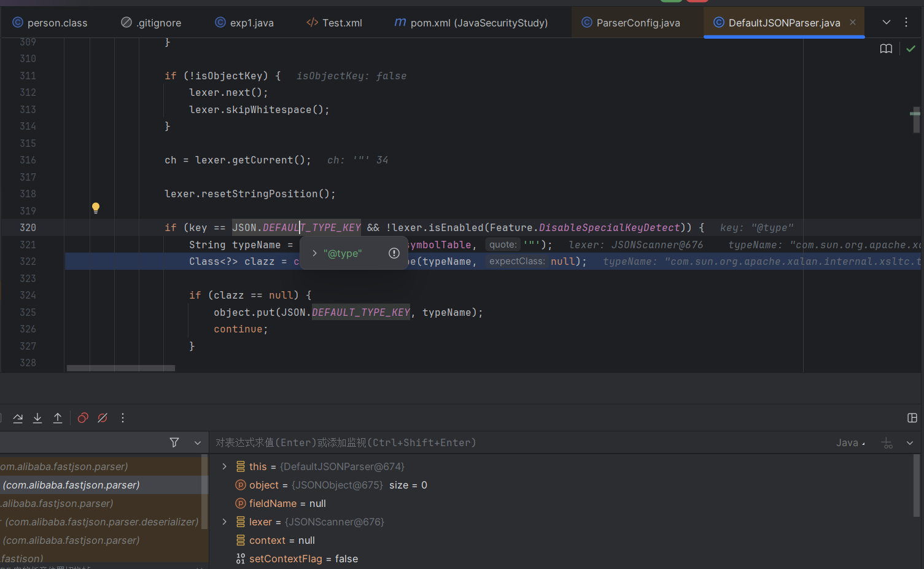
Task: Toggle Mute Breakpoints
Action: 103,418
